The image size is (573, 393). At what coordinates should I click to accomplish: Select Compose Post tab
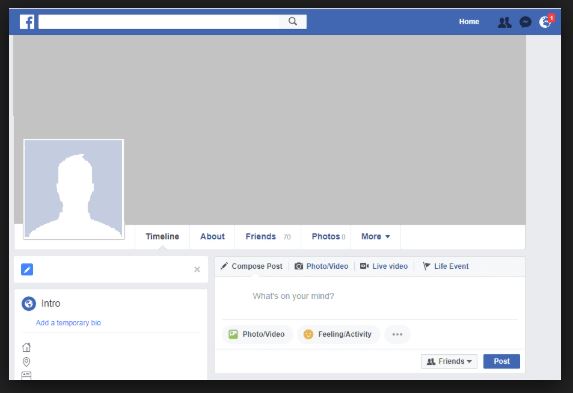click(x=252, y=266)
